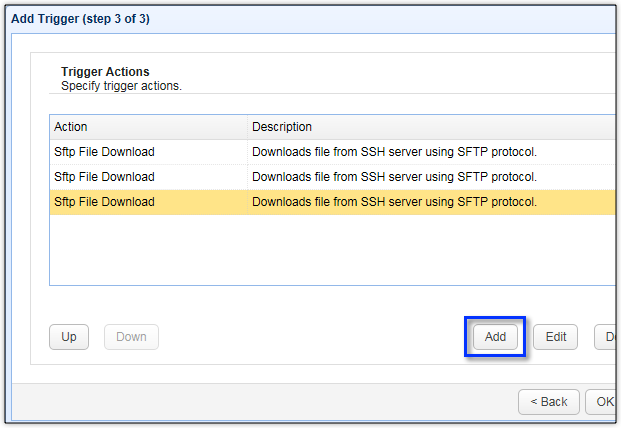The width and height of the screenshot is (621, 428).
Task: Click the highlighted row's description text
Action: pyautogui.click(x=394, y=202)
